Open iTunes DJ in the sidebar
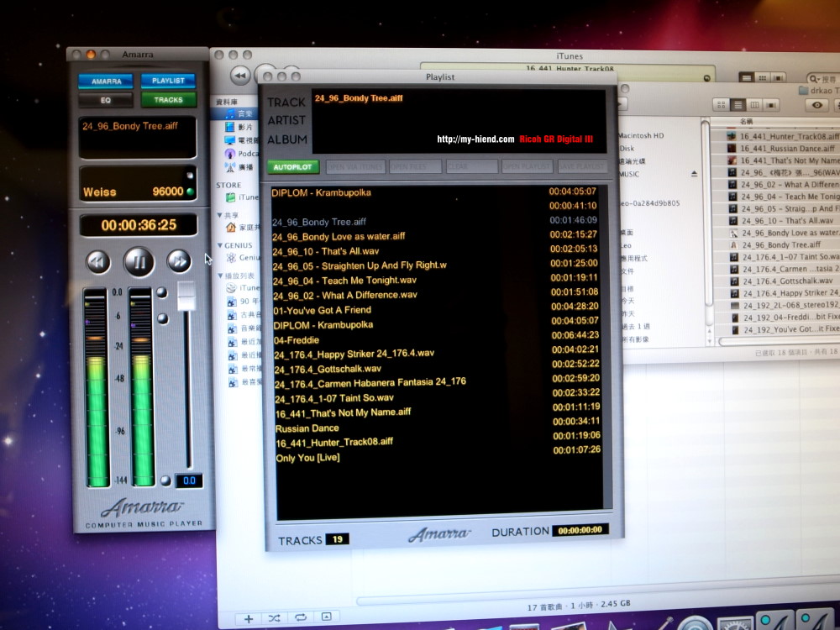 244,288
